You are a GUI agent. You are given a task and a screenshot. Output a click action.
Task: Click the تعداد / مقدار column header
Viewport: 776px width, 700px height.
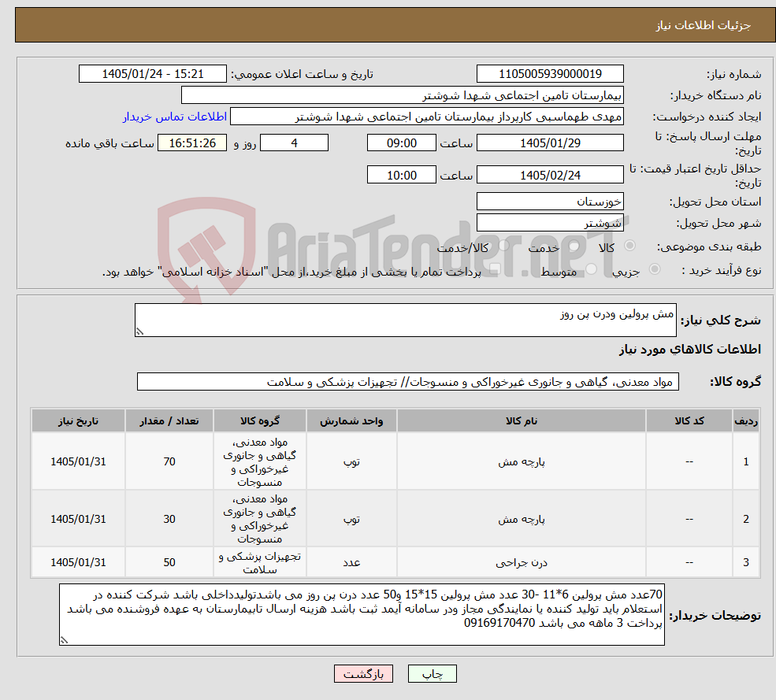click(x=169, y=420)
